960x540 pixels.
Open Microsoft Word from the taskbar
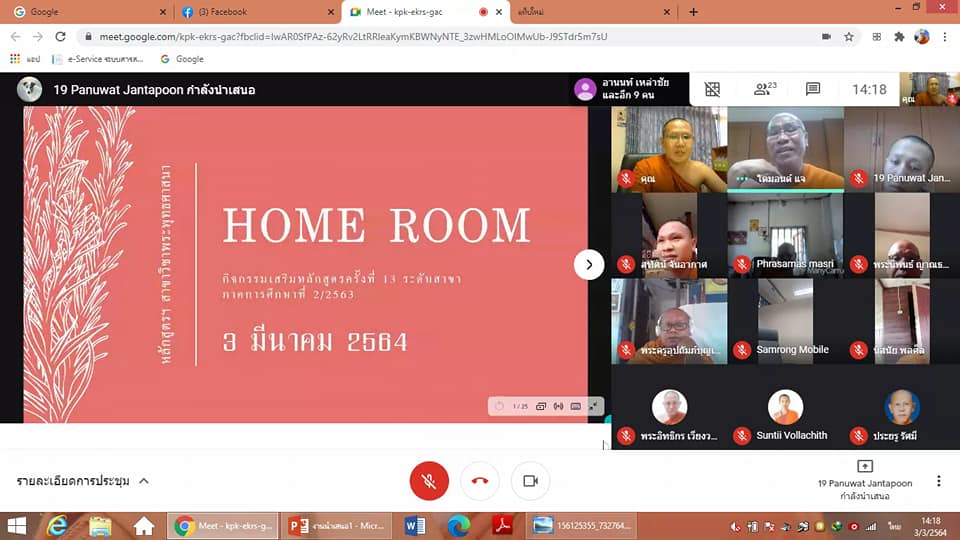click(x=415, y=526)
